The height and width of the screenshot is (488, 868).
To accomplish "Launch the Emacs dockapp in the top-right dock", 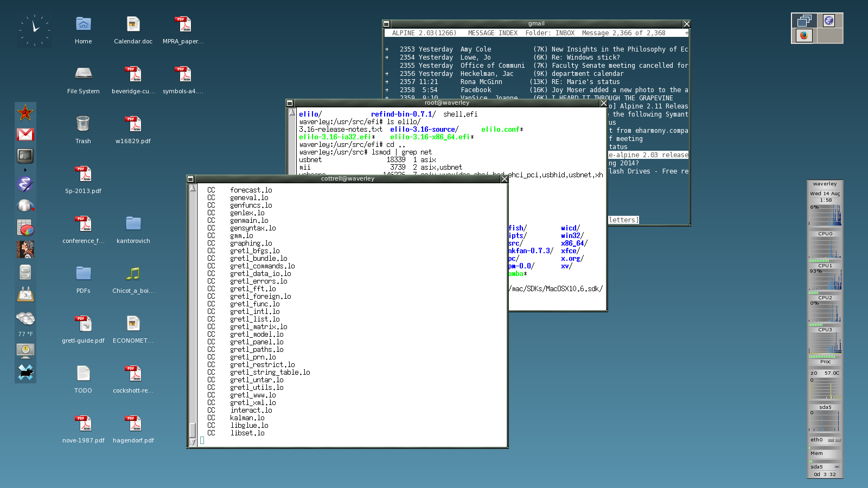I will [x=829, y=20].
